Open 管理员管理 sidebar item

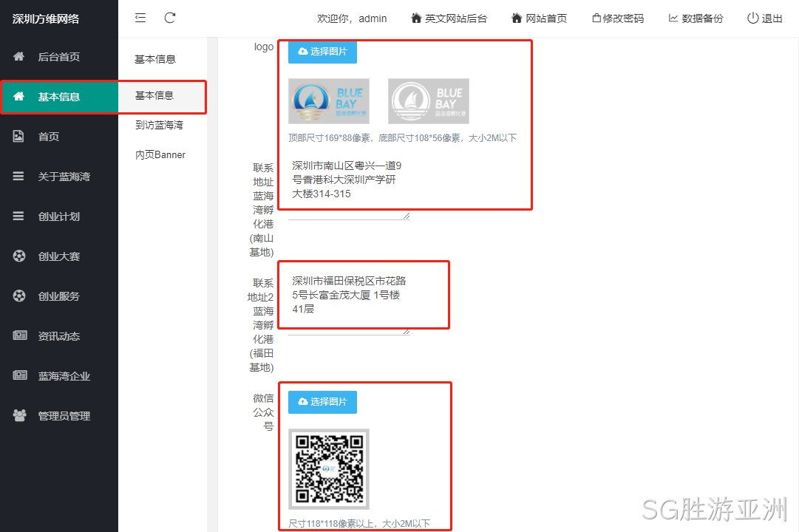pyautogui.click(x=59, y=415)
